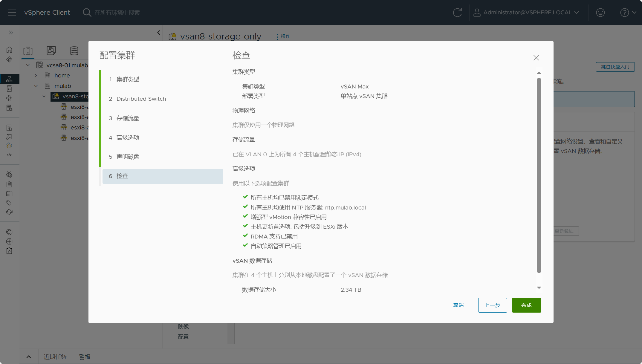
Task: Collapse the mulab datacenter node
Action: (x=36, y=86)
